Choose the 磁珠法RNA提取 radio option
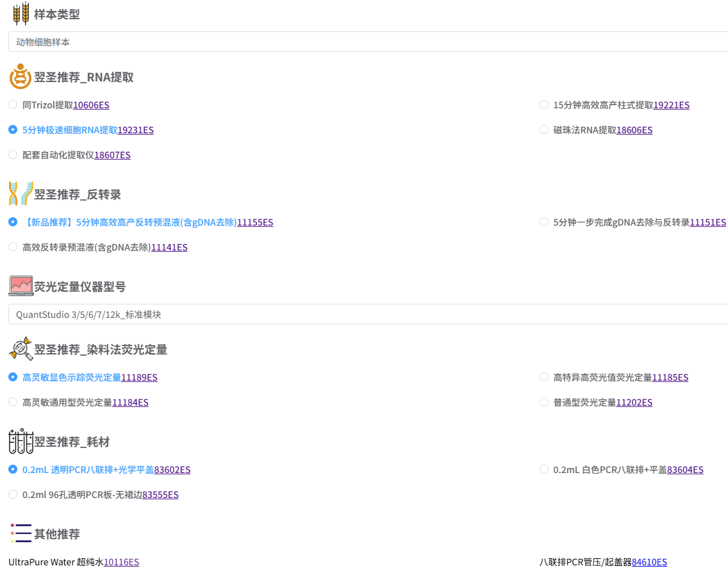This screenshot has height=573, width=728. tap(544, 129)
